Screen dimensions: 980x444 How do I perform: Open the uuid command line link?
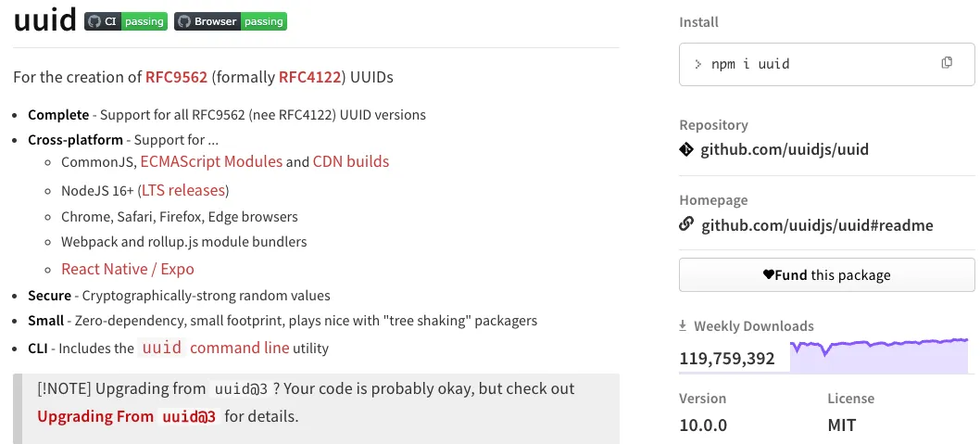tap(214, 349)
